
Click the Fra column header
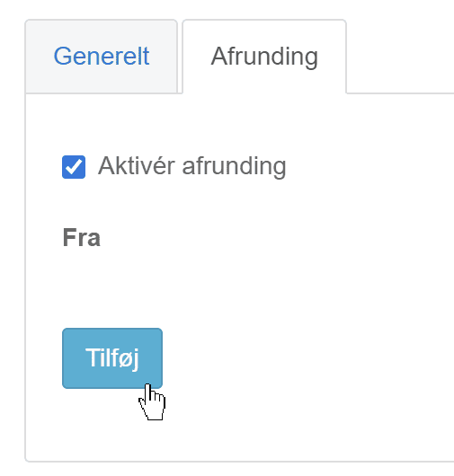pyautogui.click(x=81, y=238)
